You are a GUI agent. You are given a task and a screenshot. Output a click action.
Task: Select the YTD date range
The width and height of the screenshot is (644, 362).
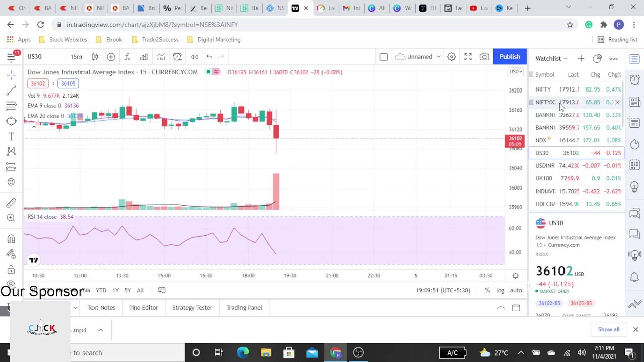coord(101,290)
